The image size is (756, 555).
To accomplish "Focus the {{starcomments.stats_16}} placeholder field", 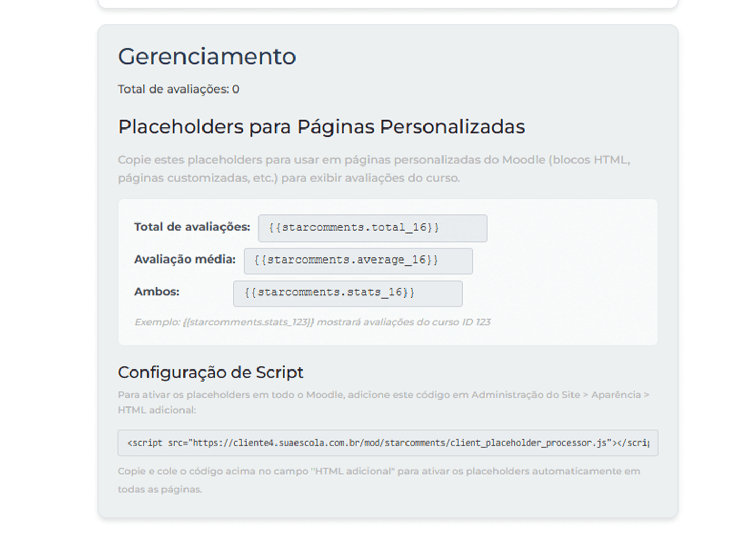I will tap(347, 293).
